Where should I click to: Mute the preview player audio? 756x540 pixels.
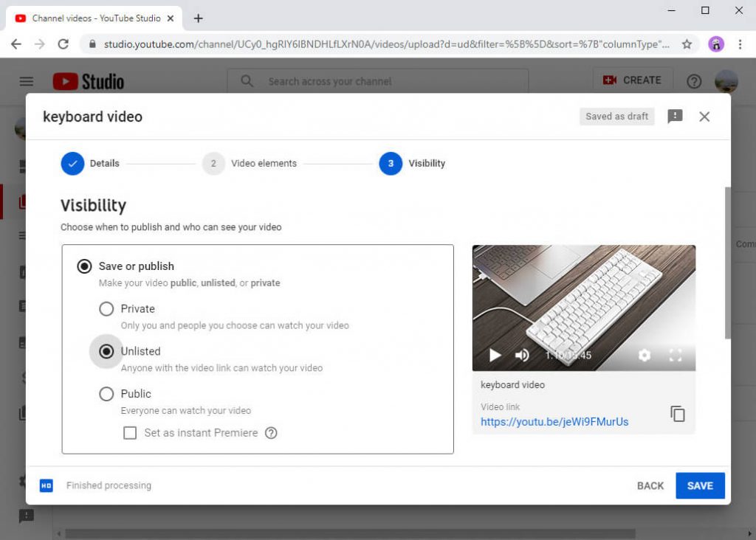(522, 355)
